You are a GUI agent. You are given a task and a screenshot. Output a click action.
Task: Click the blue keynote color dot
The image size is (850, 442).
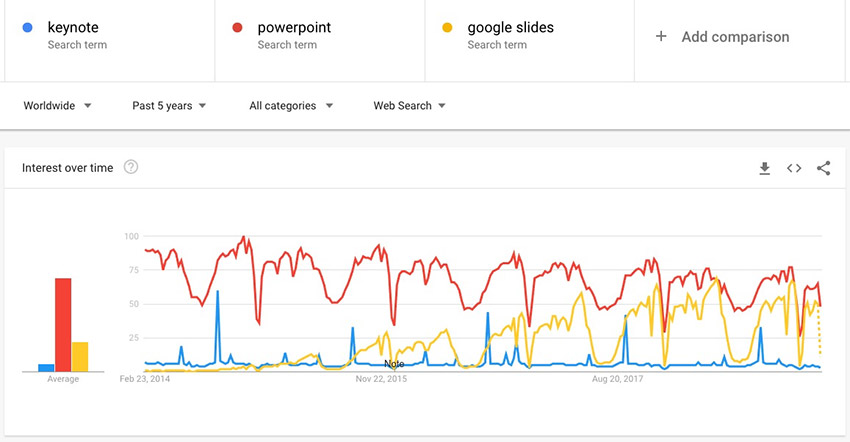click(x=27, y=28)
